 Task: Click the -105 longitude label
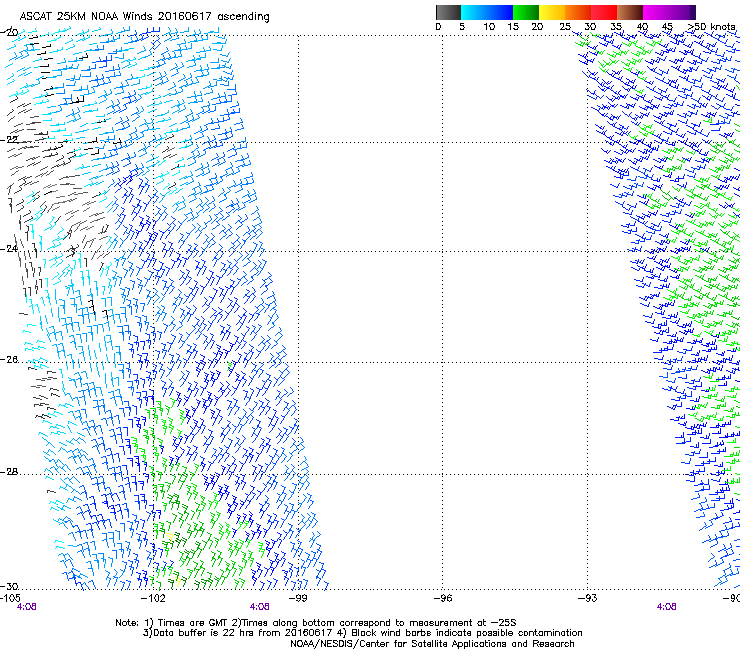click(10, 598)
